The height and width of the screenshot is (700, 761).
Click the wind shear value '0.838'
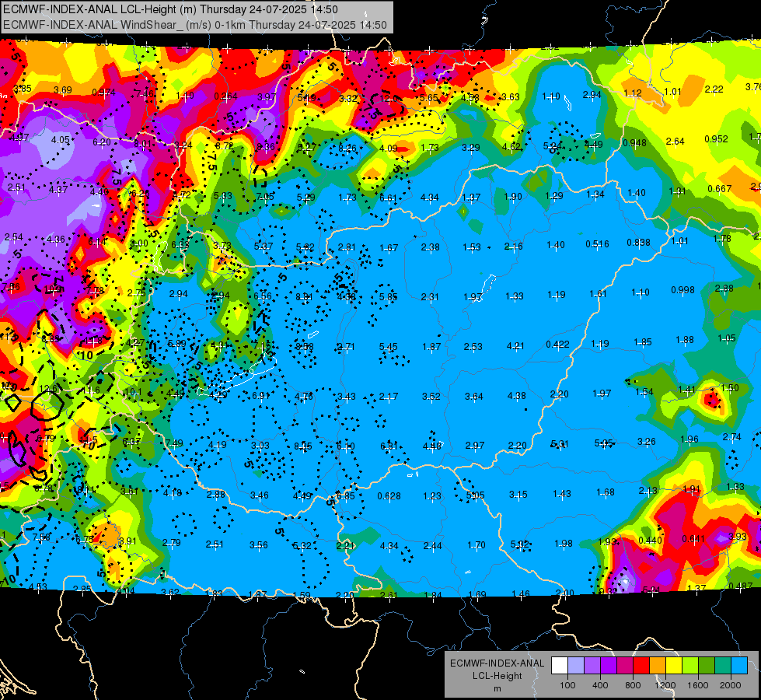pyautogui.click(x=638, y=243)
